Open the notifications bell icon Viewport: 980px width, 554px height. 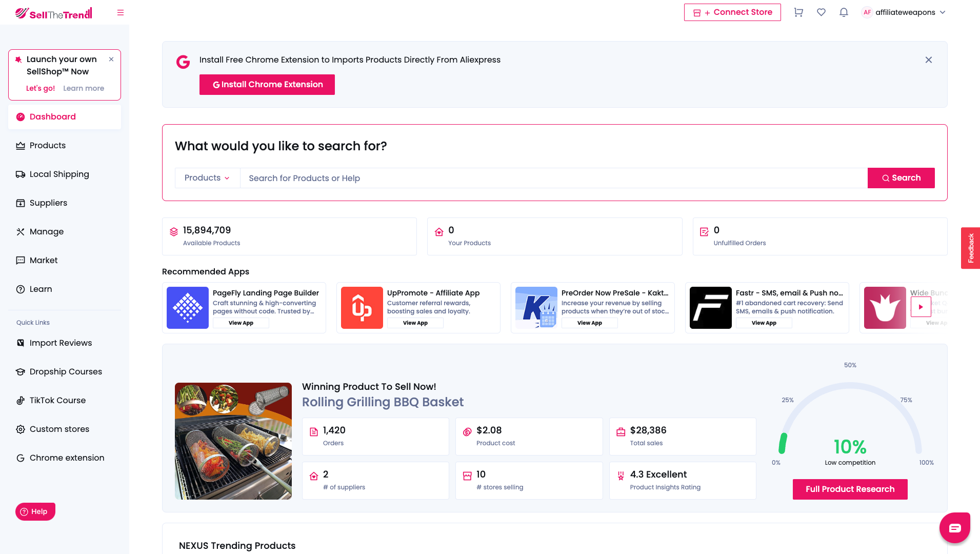[x=843, y=12]
